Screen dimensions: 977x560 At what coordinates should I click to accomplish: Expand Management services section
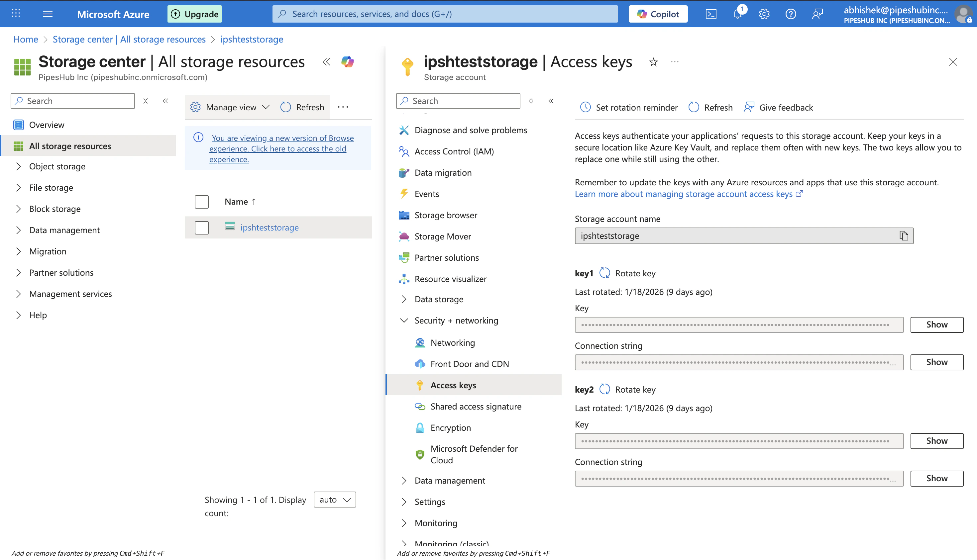click(x=19, y=294)
